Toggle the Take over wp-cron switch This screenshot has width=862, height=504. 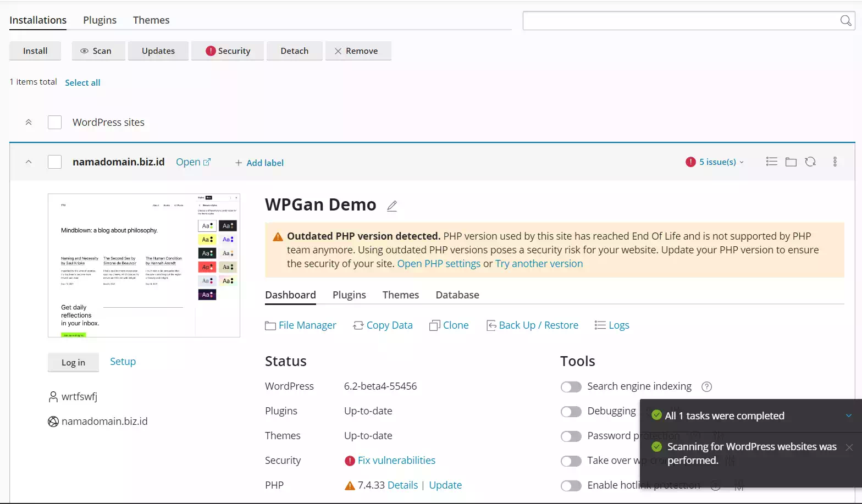coord(571,461)
